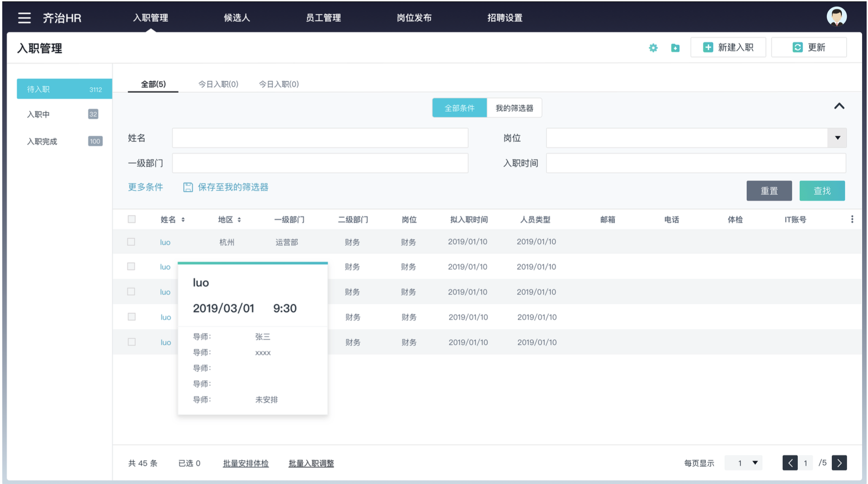868x484 pixels.
Task: Open luo link in the fourth row
Action: [165, 317]
